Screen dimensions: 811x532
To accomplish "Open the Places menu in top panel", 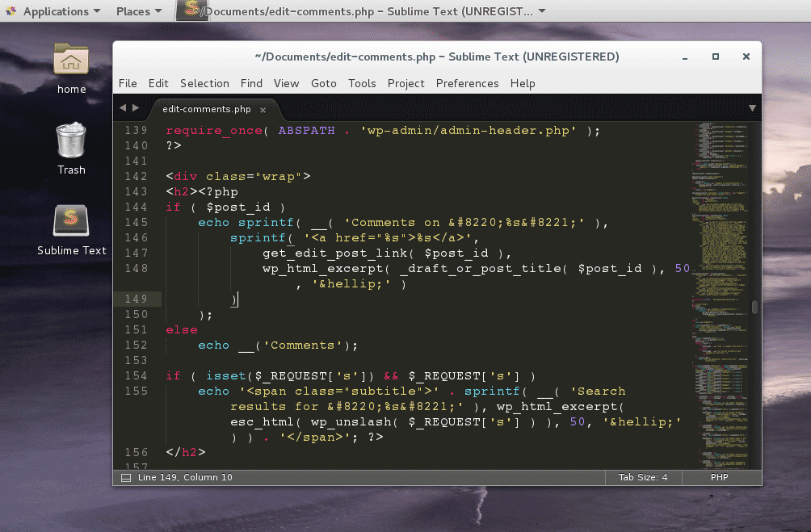I will point(139,10).
